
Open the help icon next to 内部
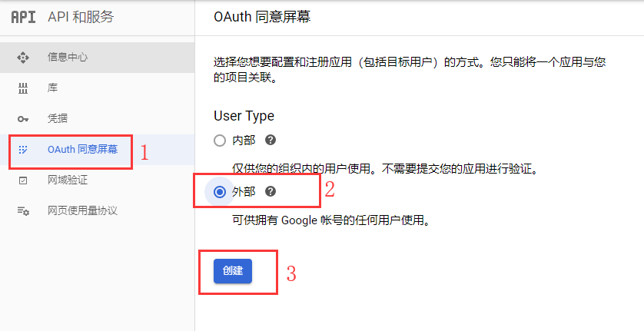tap(271, 140)
